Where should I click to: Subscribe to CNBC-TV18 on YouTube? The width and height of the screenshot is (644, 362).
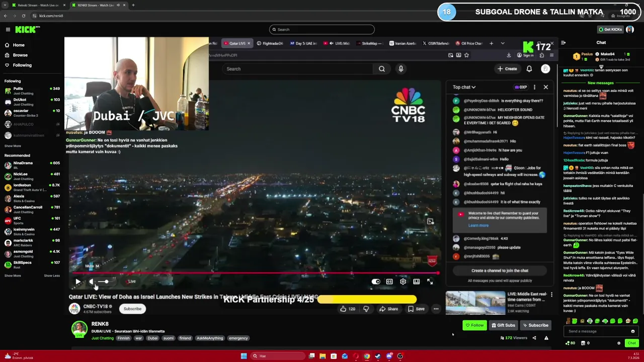click(x=132, y=309)
